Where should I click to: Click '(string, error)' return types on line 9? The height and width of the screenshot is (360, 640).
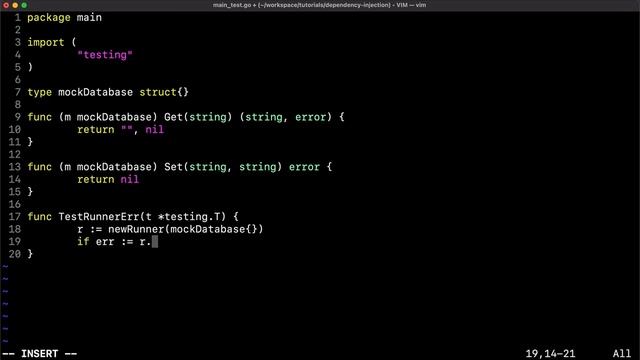click(x=285, y=117)
